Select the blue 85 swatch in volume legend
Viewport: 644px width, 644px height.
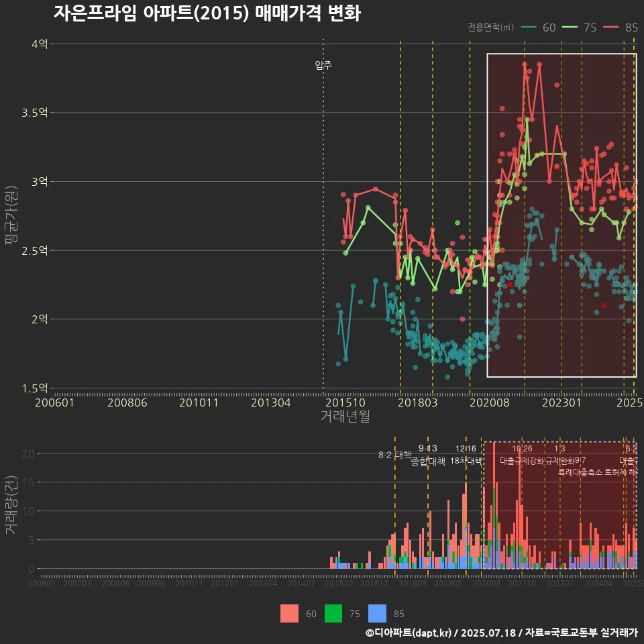click(377, 614)
